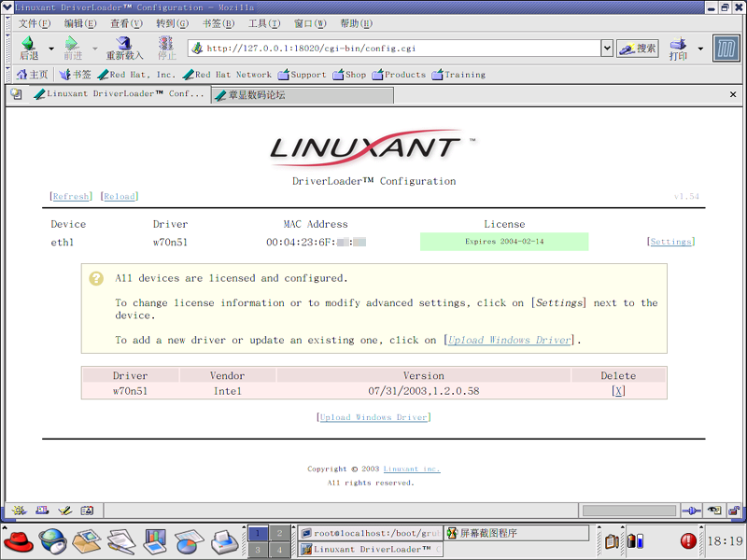Delete the w70n51 driver with [X]
Screen dimensions: 747x560
coord(618,391)
